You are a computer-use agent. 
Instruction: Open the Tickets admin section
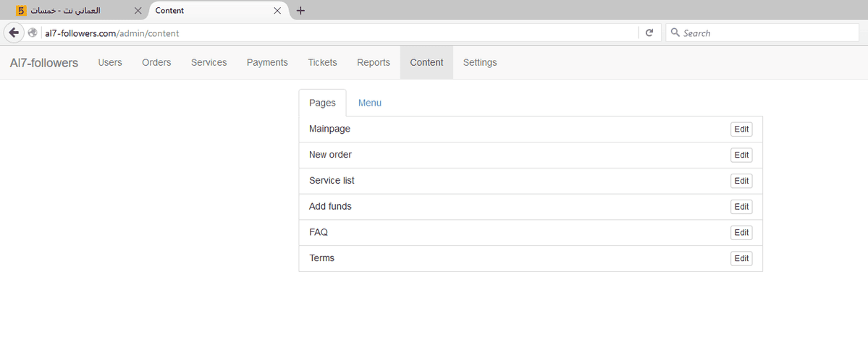(x=322, y=62)
